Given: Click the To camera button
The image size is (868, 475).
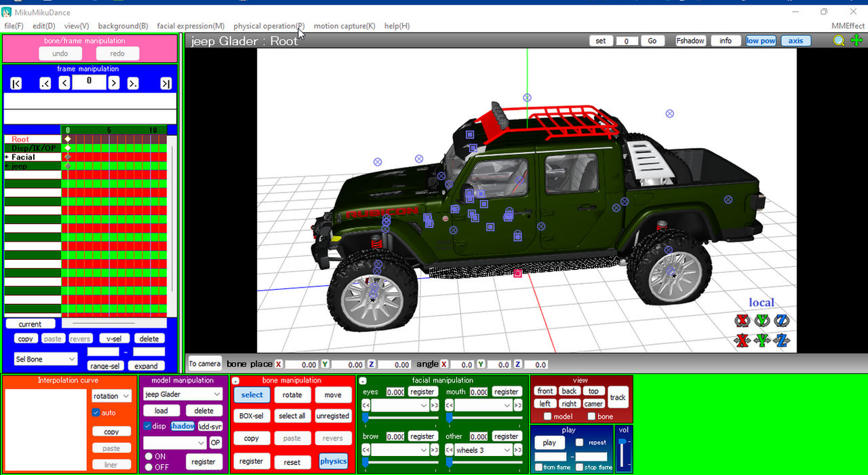Looking at the screenshot, I should [x=204, y=364].
